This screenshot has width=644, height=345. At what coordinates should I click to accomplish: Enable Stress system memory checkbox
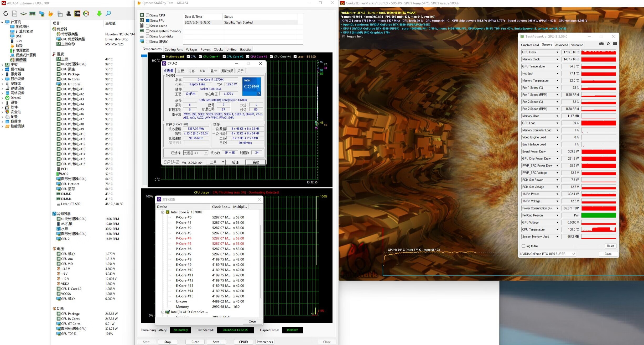(148, 31)
